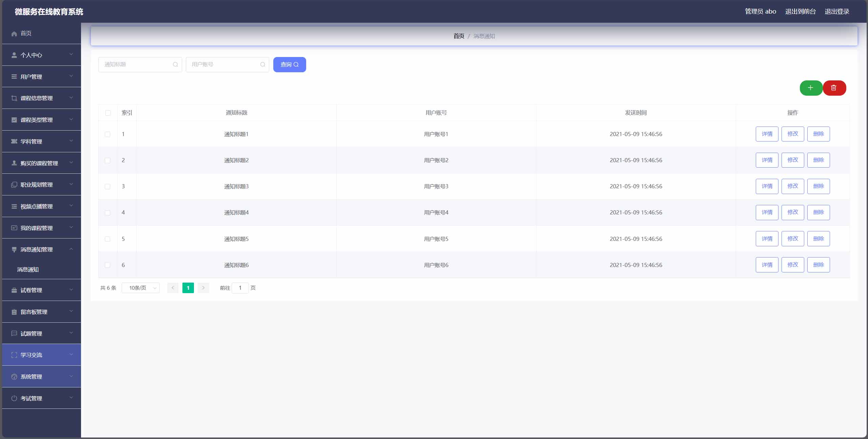Viewport: 868px width, 439px height.
Task: Click 修改 for 通知标题5
Action: click(793, 238)
